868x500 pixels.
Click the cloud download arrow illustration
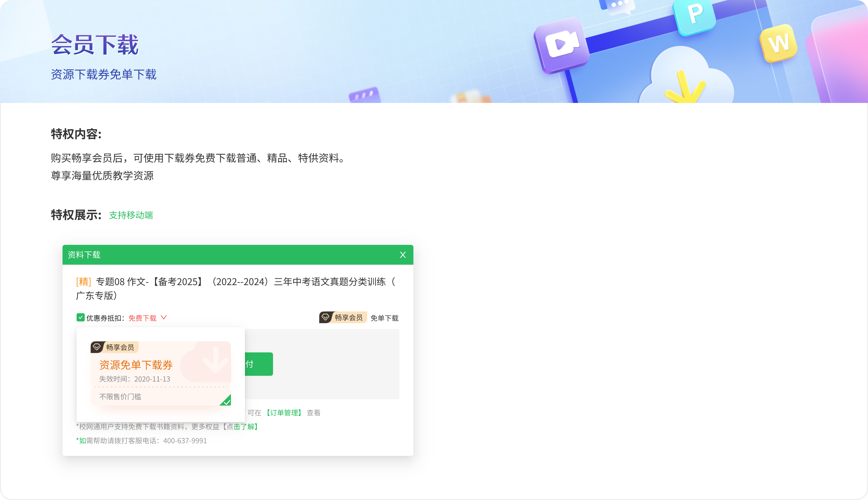coord(684,86)
